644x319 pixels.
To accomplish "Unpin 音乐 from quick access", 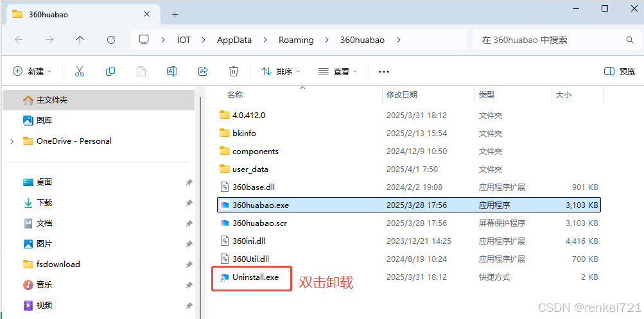I will click(x=189, y=285).
